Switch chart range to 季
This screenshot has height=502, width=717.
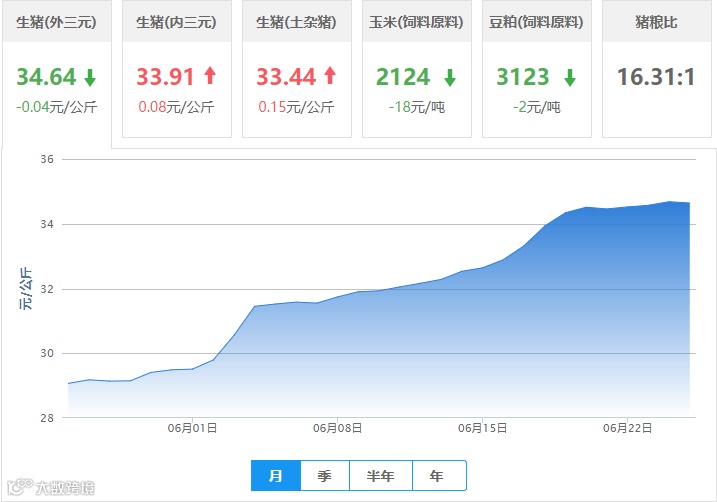coord(325,475)
